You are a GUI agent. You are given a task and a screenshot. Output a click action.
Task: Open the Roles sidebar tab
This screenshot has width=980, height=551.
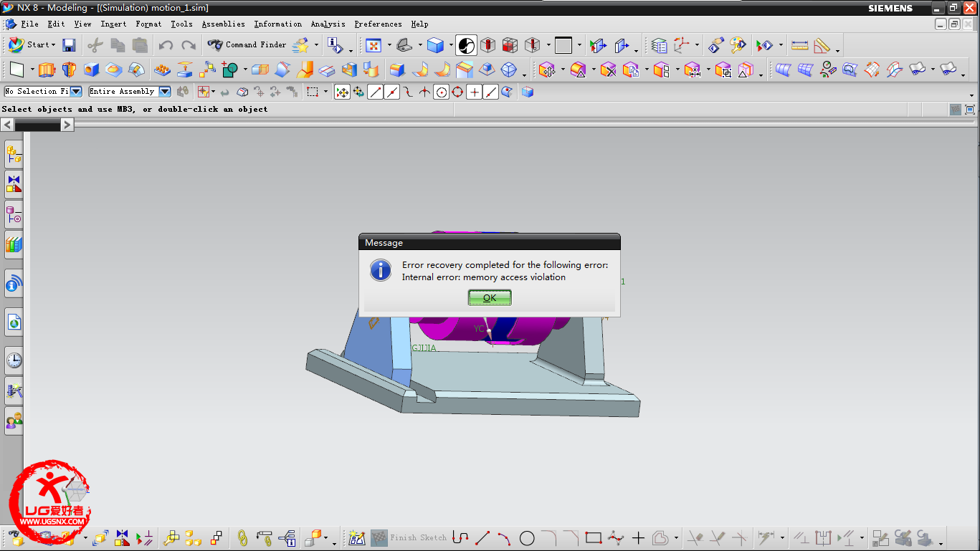tap(14, 421)
